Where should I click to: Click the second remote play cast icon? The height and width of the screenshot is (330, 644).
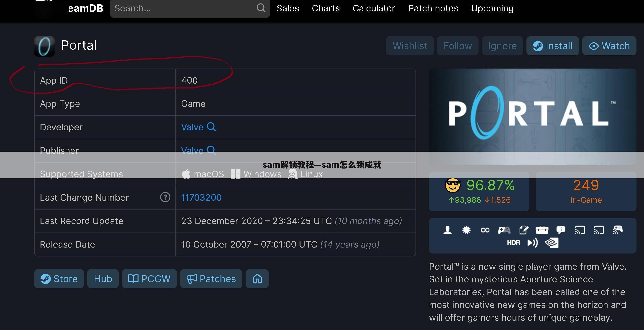click(599, 230)
